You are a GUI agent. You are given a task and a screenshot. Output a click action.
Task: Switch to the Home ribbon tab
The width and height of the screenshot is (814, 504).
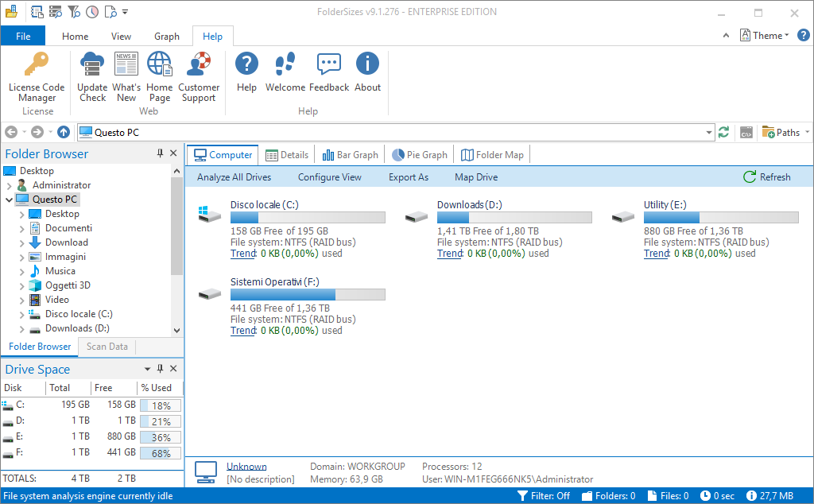[x=75, y=37]
